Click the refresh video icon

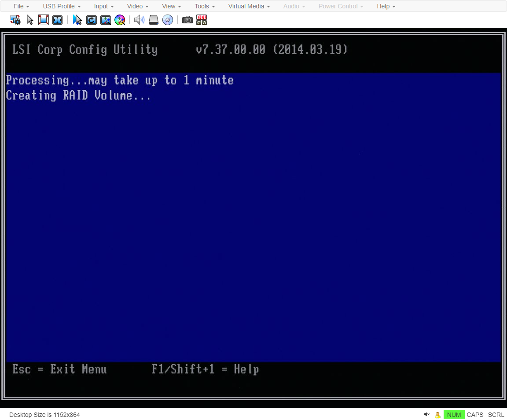[x=92, y=20]
